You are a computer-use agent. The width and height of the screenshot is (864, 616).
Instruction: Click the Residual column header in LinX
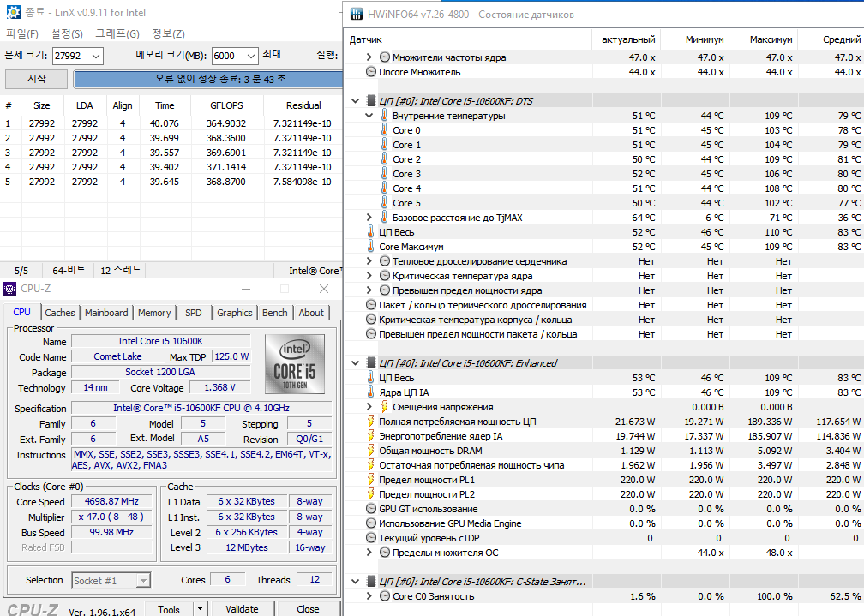coord(303,105)
